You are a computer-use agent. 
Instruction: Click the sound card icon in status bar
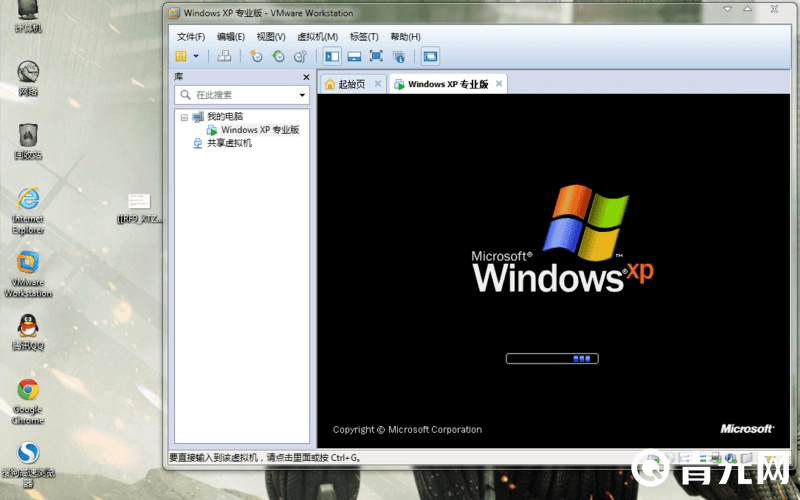click(x=731, y=458)
